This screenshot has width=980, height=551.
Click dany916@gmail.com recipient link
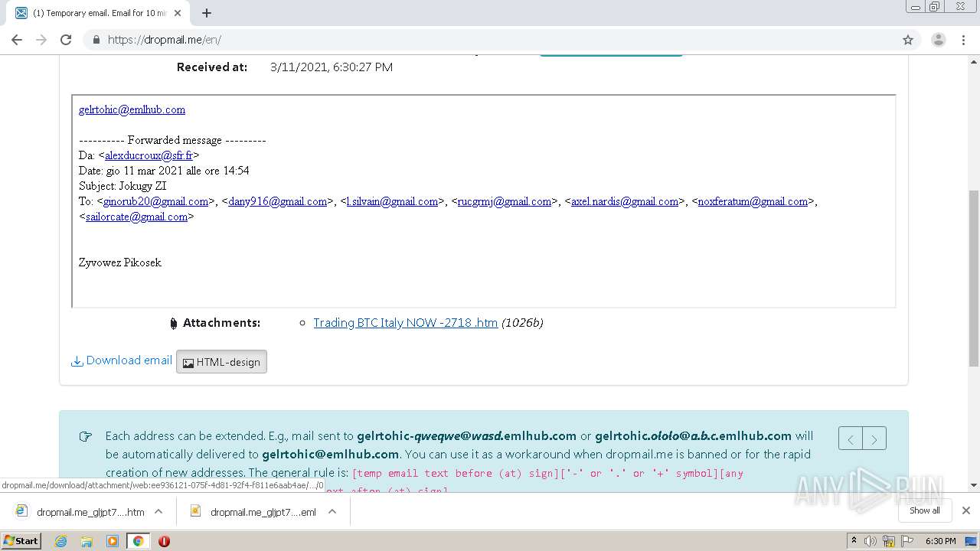click(x=277, y=201)
